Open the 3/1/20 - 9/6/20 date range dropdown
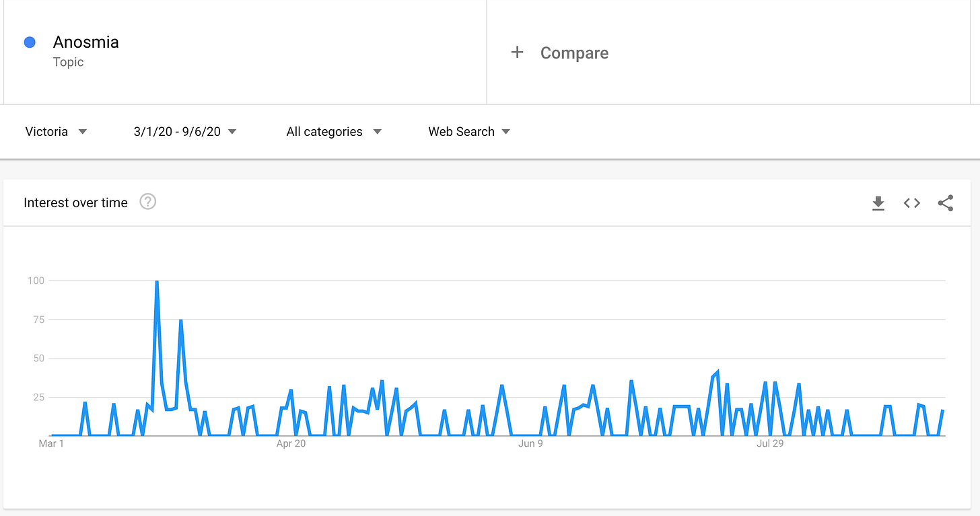This screenshot has height=516, width=980. pos(185,132)
